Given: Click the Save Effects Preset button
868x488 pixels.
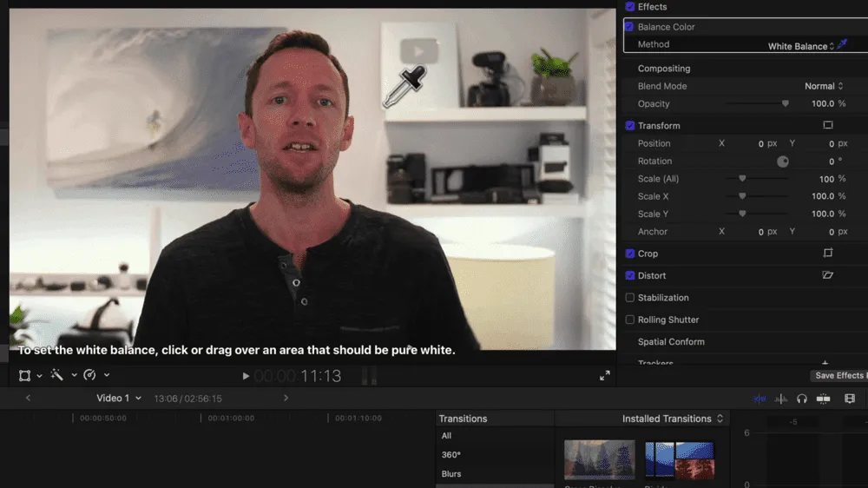Looking at the screenshot, I should click(x=838, y=376).
